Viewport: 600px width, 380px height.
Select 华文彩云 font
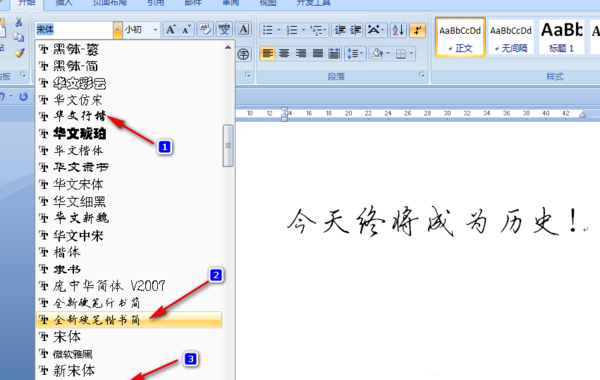tap(129, 83)
